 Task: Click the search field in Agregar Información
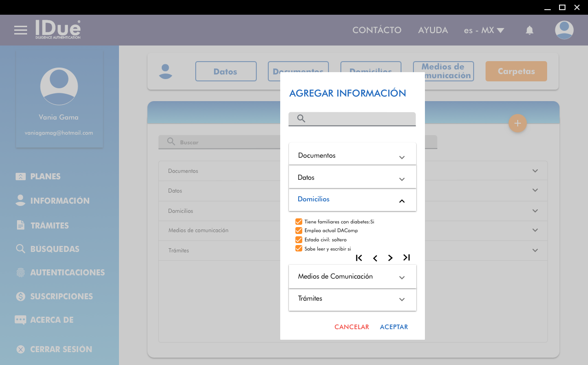coord(358,119)
